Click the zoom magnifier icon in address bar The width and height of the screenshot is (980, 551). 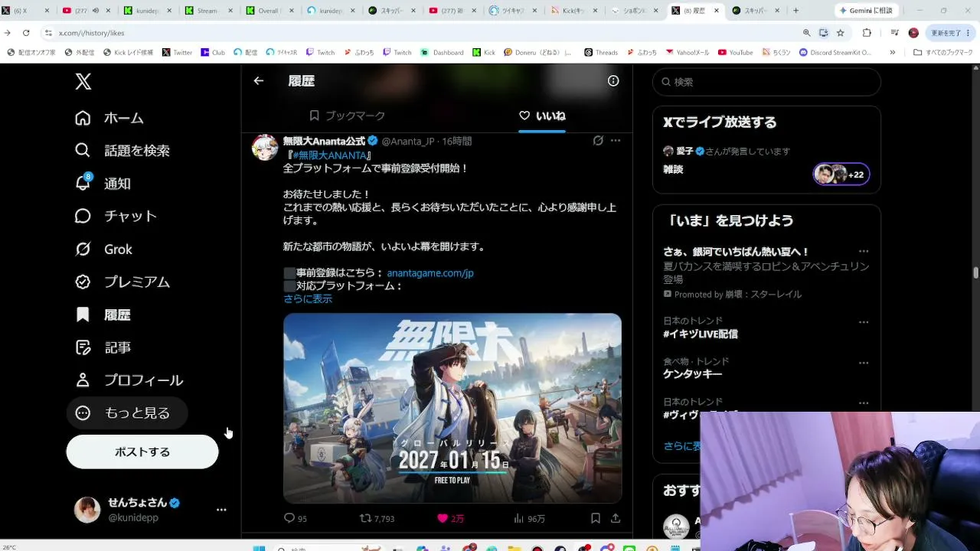point(806,33)
